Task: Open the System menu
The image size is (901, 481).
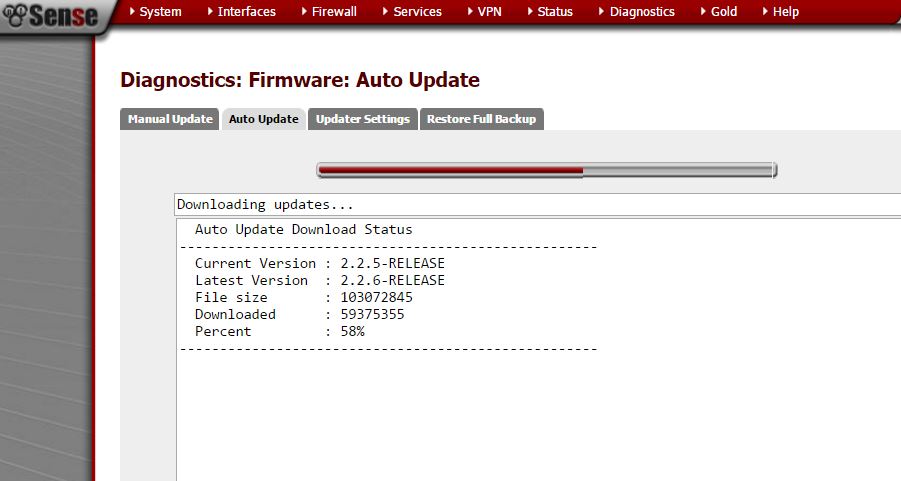Action: pos(155,11)
